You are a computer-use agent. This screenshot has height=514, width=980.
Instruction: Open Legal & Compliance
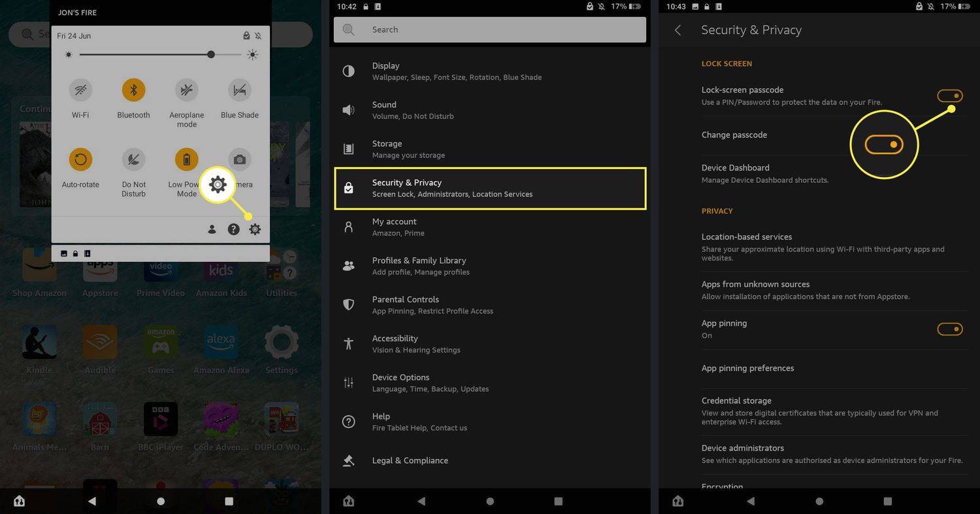pyautogui.click(x=490, y=460)
